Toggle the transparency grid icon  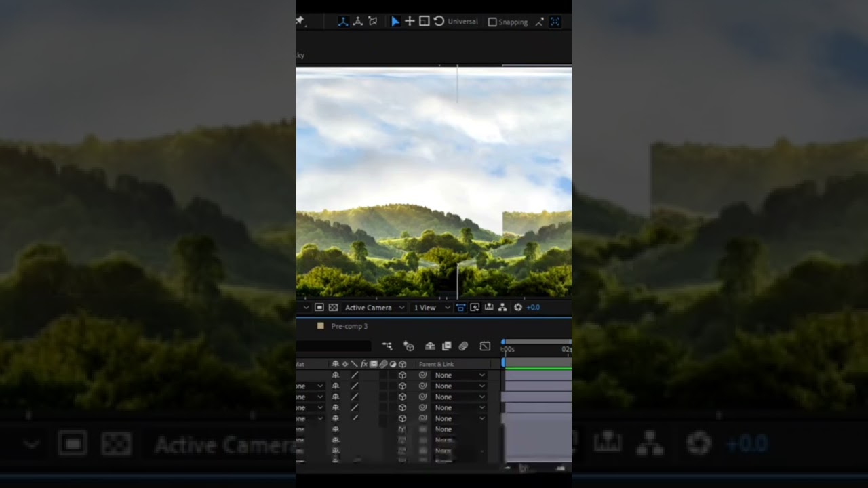point(333,308)
